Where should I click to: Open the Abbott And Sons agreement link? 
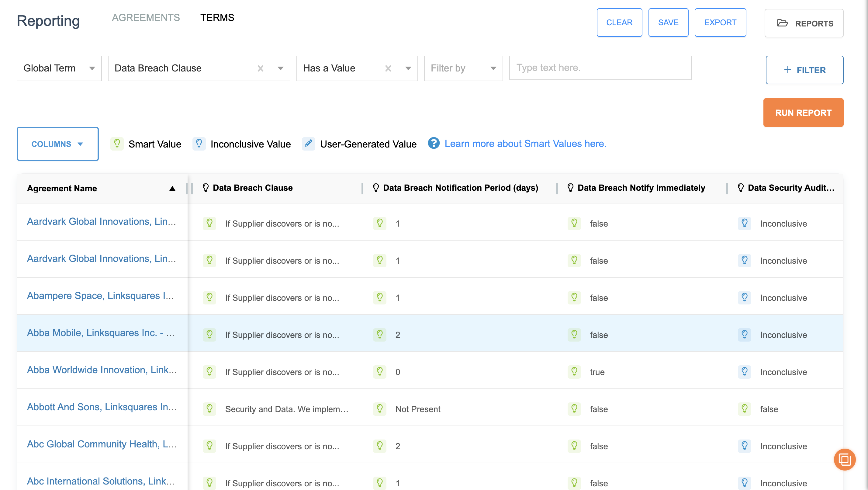101,407
